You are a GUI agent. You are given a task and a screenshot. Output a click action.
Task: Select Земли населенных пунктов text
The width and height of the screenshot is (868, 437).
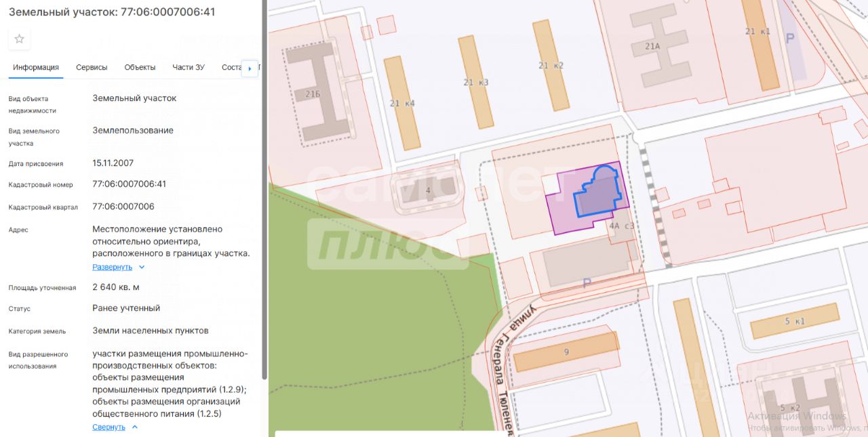pos(151,331)
